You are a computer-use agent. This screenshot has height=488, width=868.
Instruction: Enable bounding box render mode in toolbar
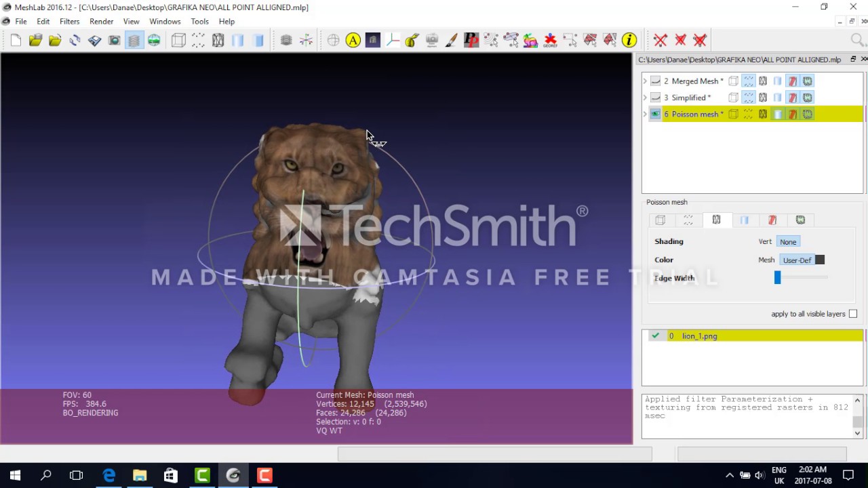click(x=178, y=41)
